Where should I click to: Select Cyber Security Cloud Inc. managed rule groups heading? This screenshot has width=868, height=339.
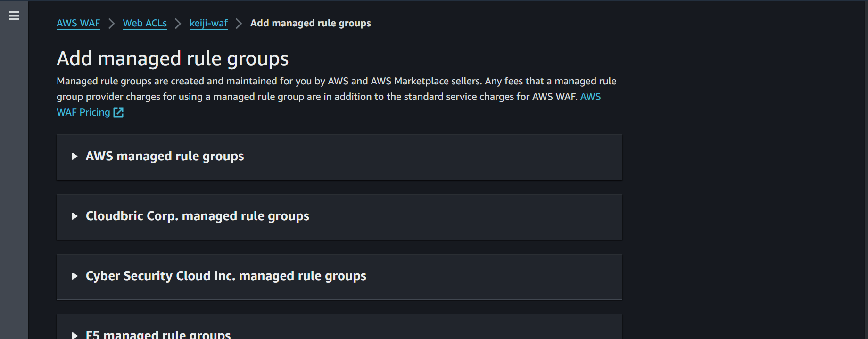click(x=226, y=276)
